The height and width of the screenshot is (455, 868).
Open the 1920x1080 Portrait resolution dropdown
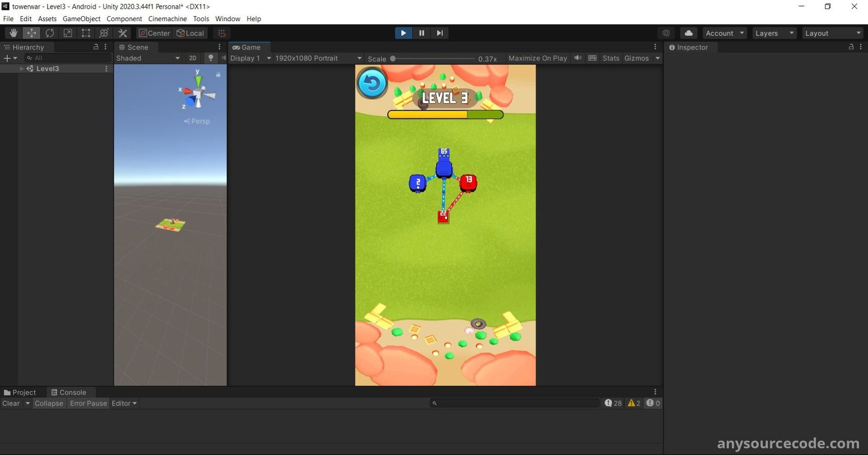[x=318, y=58]
